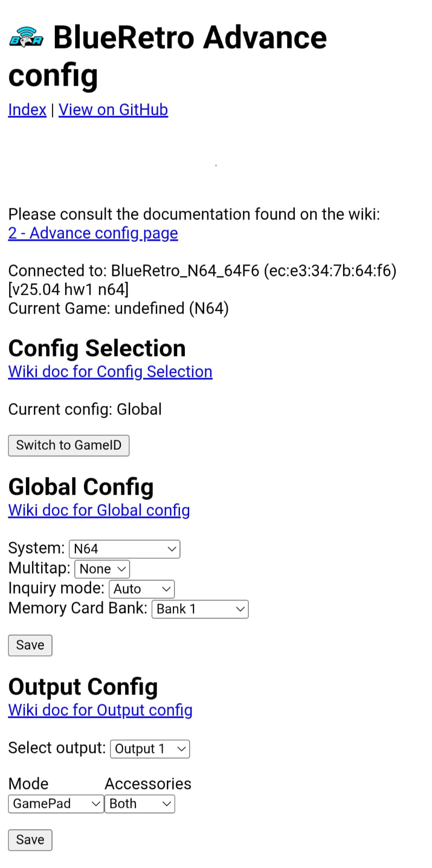This screenshot has width=432, height=868.
Task: Open Wiki doc for Output config
Action: (100, 710)
